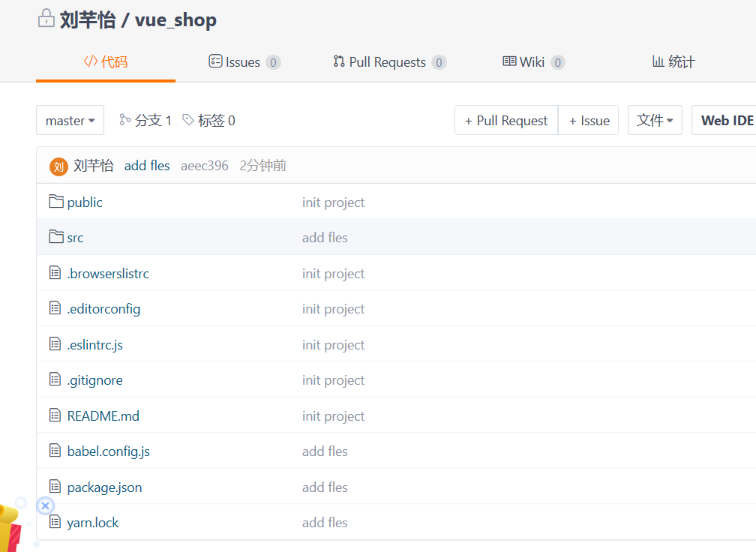Click the branch fork icon
The width and height of the screenshot is (756, 552).
(124, 119)
